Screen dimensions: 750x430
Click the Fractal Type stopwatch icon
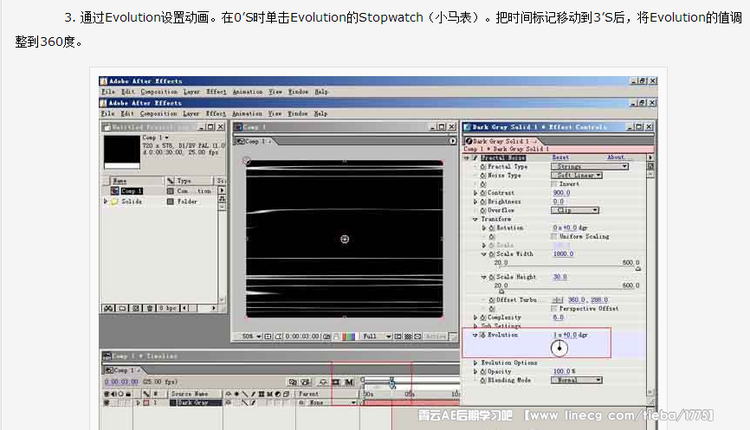[x=483, y=166]
